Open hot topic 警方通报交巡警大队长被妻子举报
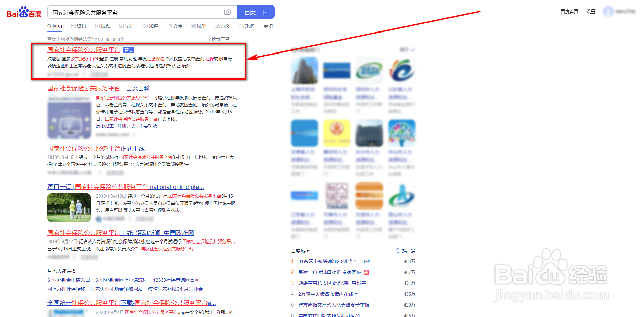The image size is (644, 317). click(334, 305)
